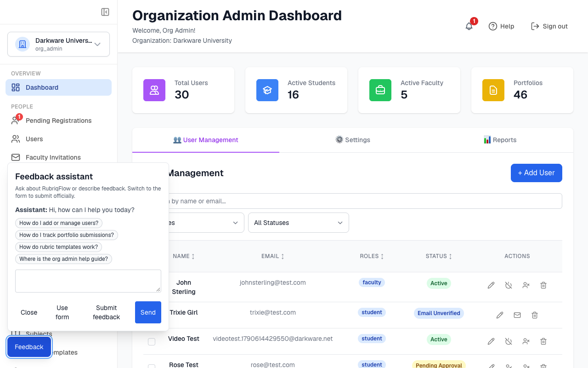Viewport: 588px width, 368px height.
Task: Go to Dashboard in the sidebar
Action: pos(58,87)
